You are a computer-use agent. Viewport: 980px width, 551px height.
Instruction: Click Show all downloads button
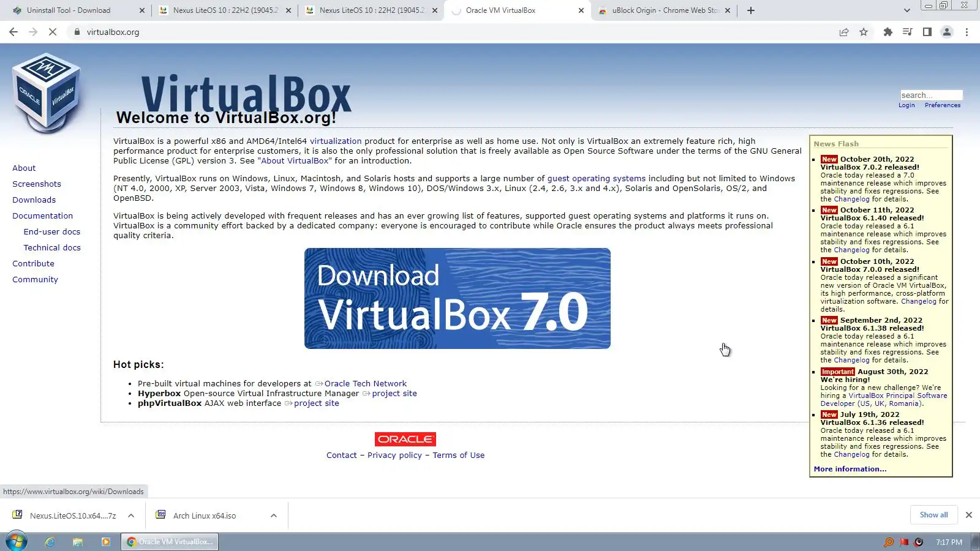click(933, 515)
